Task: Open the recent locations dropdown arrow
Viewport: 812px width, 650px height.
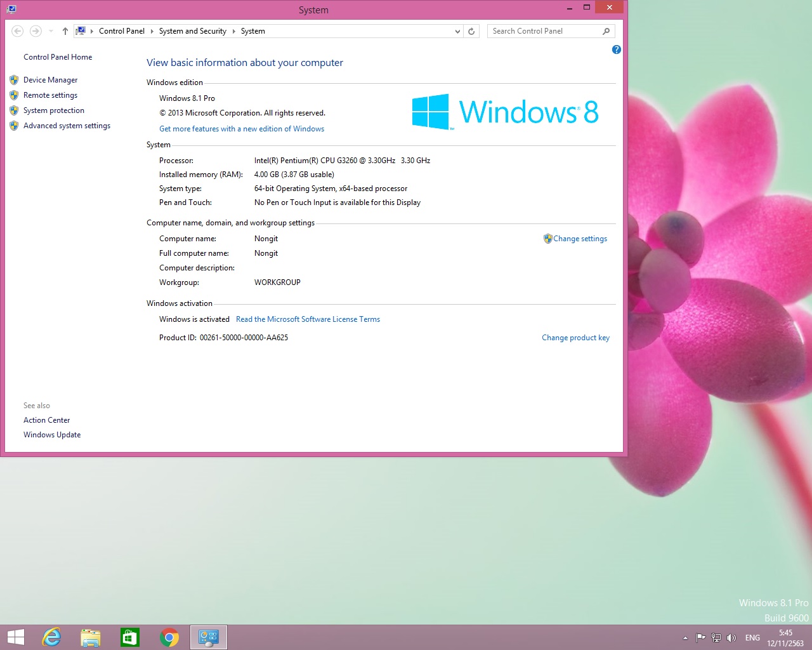Action: (51, 31)
